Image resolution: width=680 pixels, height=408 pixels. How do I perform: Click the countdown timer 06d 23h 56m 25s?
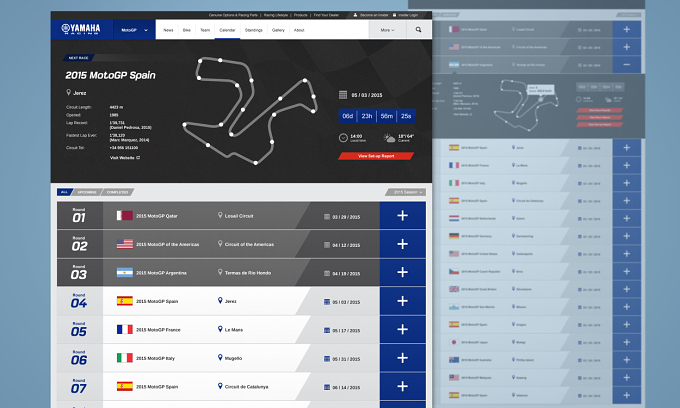click(377, 116)
